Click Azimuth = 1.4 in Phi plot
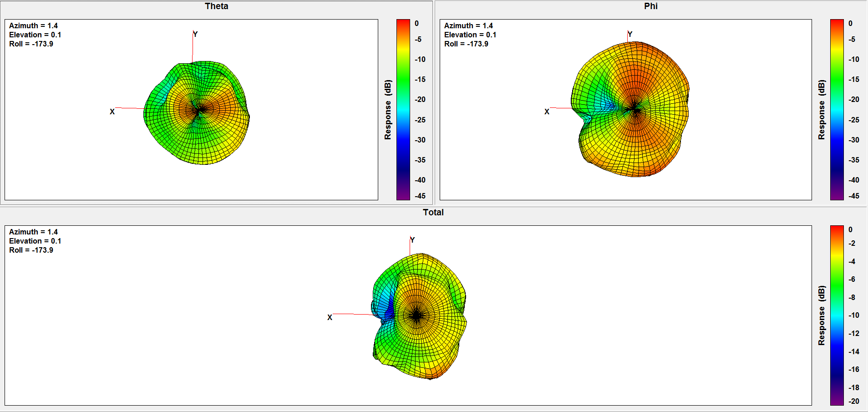The height and width of the screenshot is (412, 868). 468,26
